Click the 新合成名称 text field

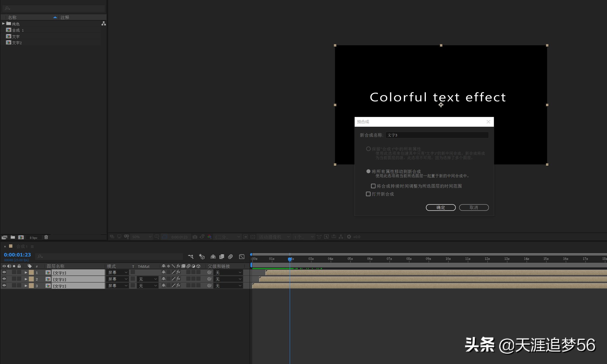[437, 135]
